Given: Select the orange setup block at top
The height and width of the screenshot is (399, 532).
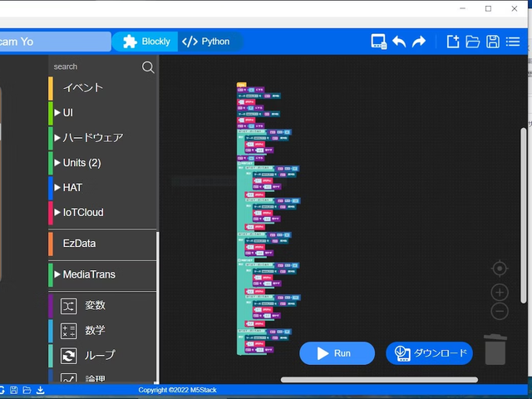Looking at the screenshot, I should (x=241, y=85).
